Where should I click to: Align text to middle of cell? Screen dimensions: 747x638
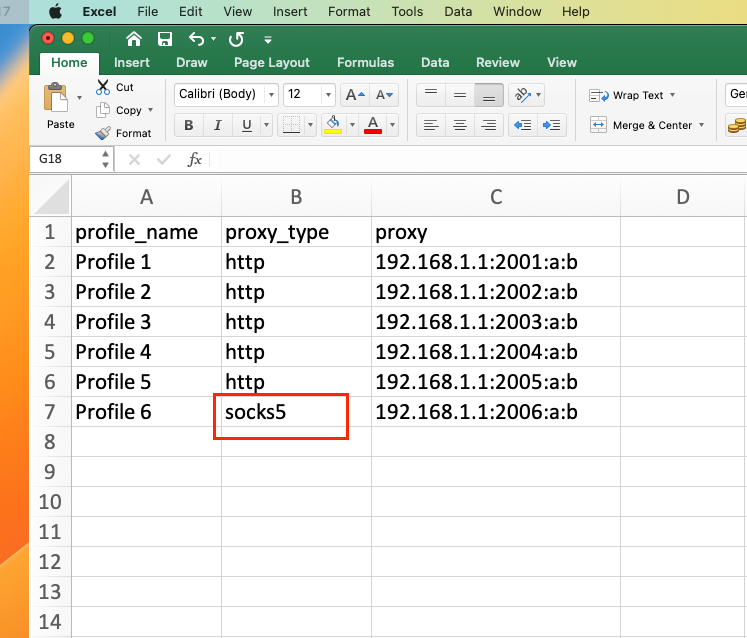460,95
